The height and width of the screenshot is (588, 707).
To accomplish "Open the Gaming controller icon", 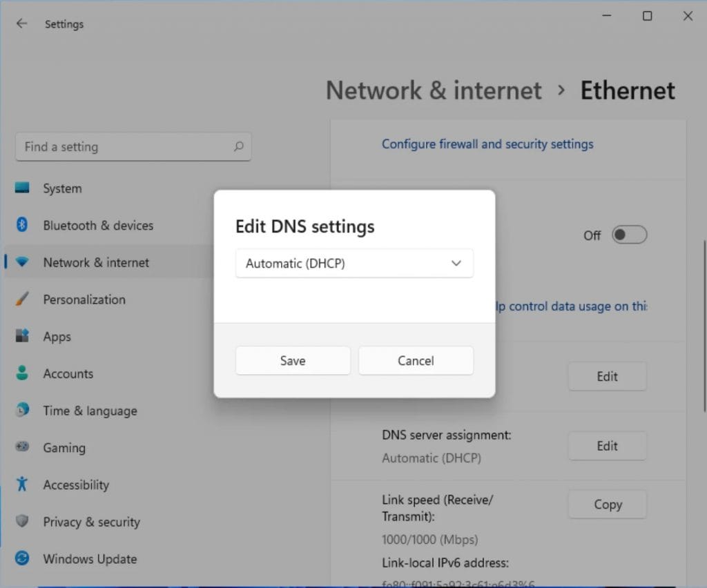I will click(x=22, y=448).
